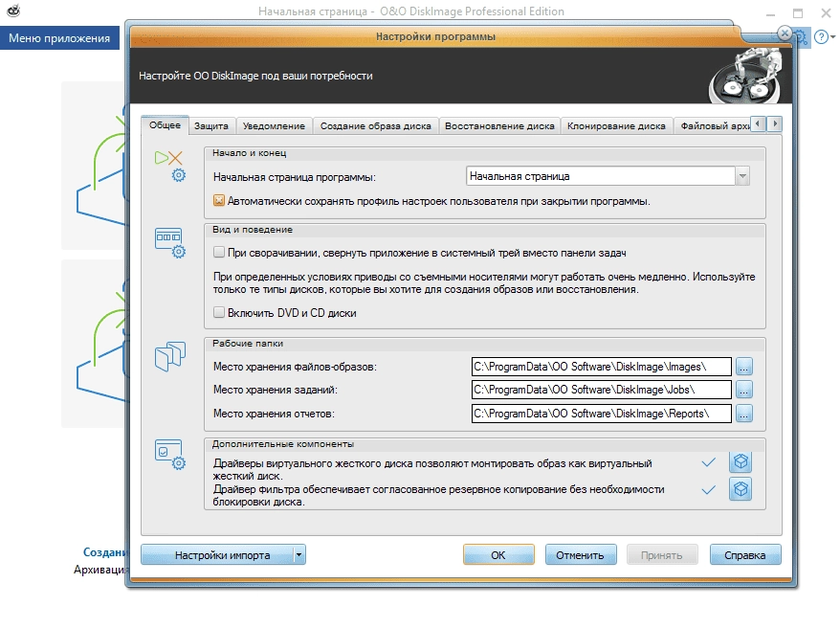The image size is (840, 628).
Task: Click the 'Рабочие папки' group heading
Action: coord(248,344)
